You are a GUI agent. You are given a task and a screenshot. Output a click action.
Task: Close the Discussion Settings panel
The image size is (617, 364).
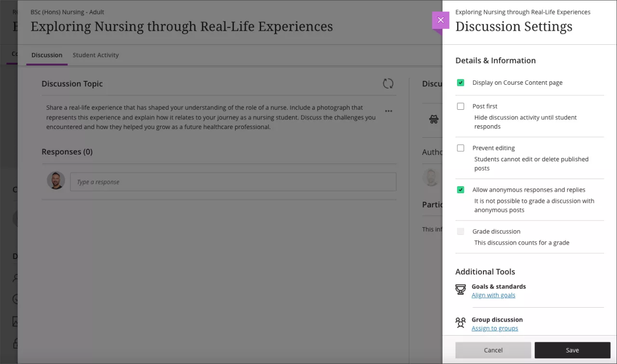pos(440,20)
